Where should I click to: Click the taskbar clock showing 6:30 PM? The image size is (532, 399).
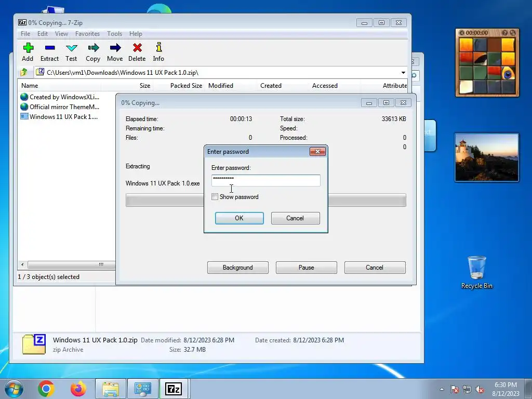click(x=506, y=389)
